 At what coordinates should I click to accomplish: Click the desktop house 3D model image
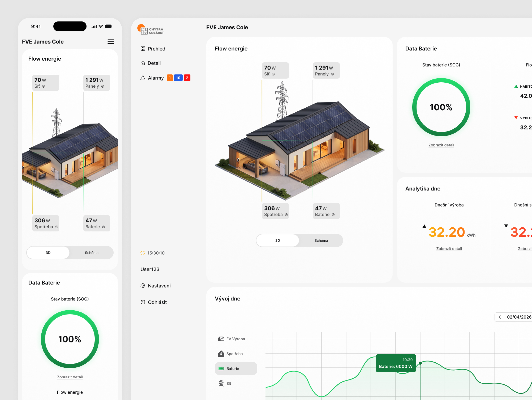coord(299,141)
